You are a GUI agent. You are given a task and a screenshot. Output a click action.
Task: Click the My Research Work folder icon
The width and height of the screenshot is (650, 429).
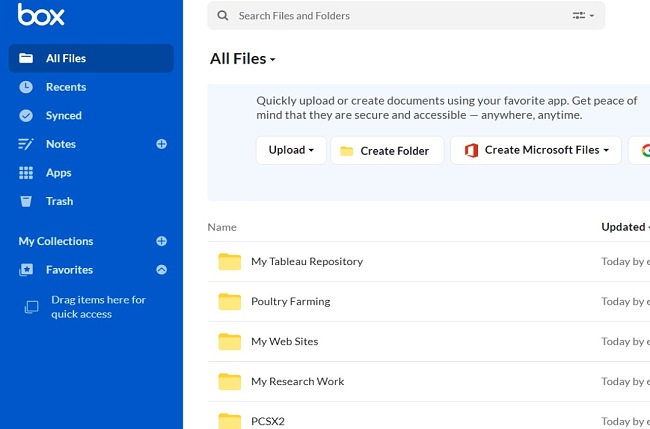pyautogui.click(x=230, y=381)
